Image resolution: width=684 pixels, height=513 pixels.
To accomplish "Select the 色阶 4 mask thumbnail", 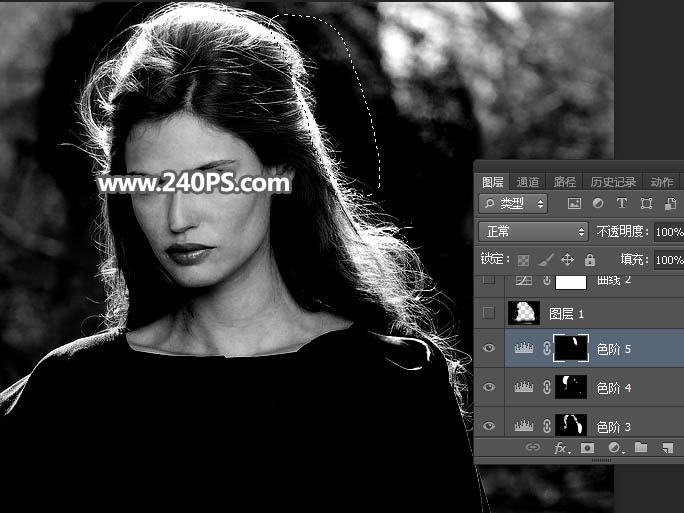I will pos(571,387).
